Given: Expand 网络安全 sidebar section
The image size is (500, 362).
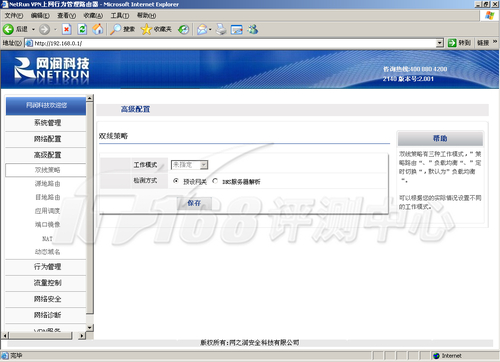Looking at the screenshot, I should [46, 299].
